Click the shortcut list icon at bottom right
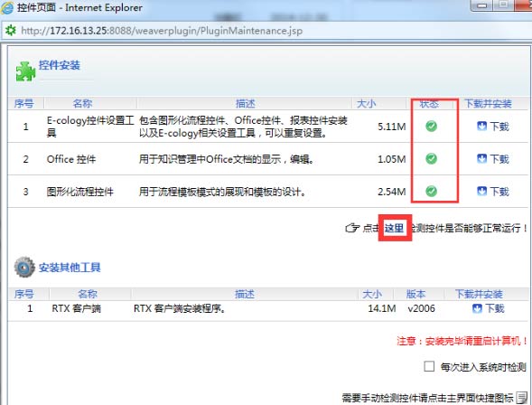Image resolution: width=532 pixels, height=405 pixels. [x=522, y=398]
